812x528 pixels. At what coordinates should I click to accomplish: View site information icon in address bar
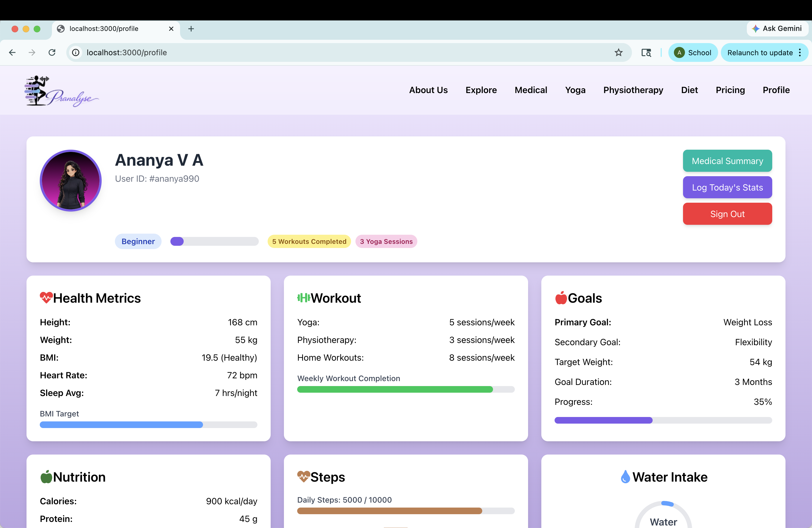[x=76, y=52]
